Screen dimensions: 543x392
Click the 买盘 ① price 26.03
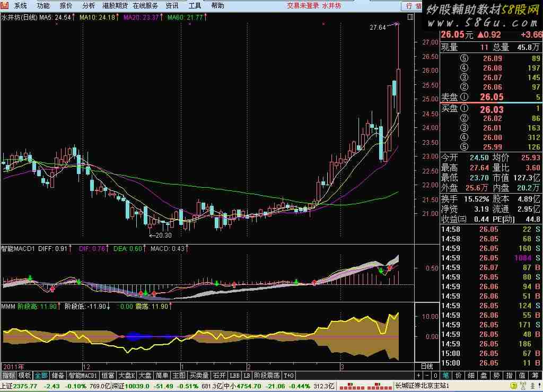click(x=492, y=110)
